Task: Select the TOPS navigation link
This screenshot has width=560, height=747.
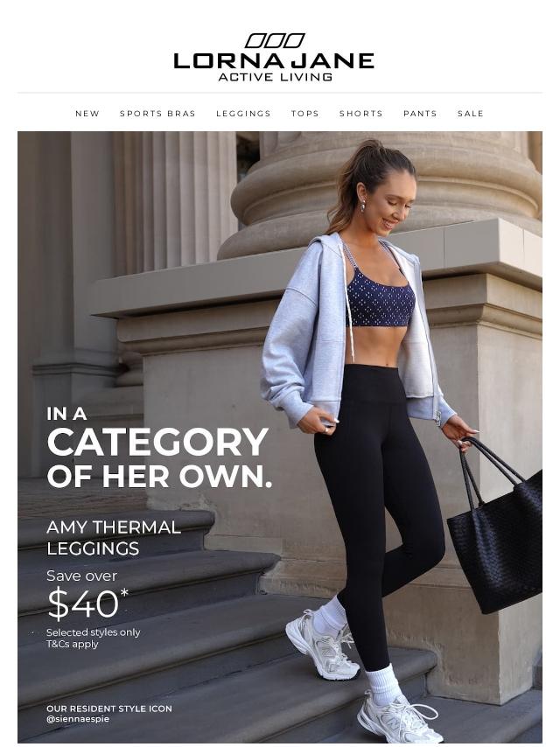Action: [x=305, y=114]
